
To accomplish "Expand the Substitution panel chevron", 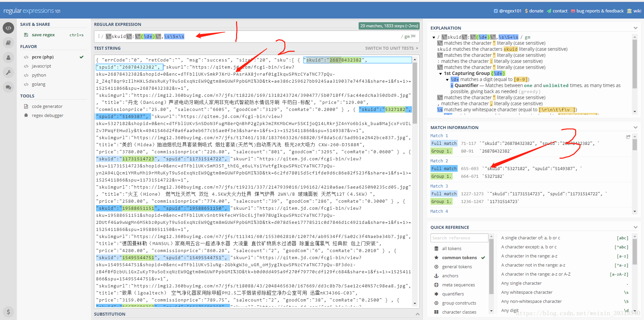I will tap(417, 314).
